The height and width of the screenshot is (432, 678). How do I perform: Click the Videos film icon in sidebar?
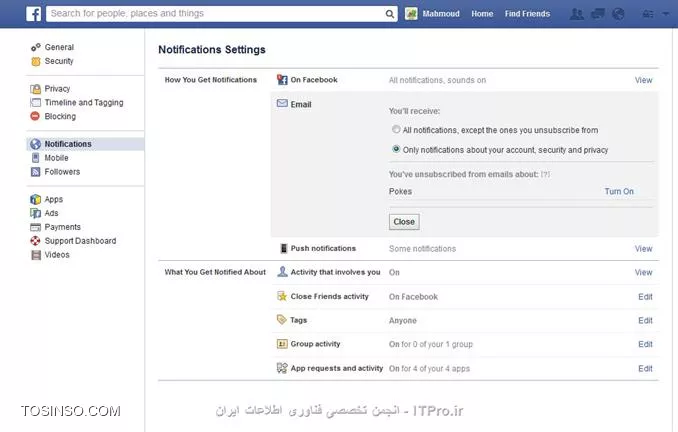click(35, 255)
